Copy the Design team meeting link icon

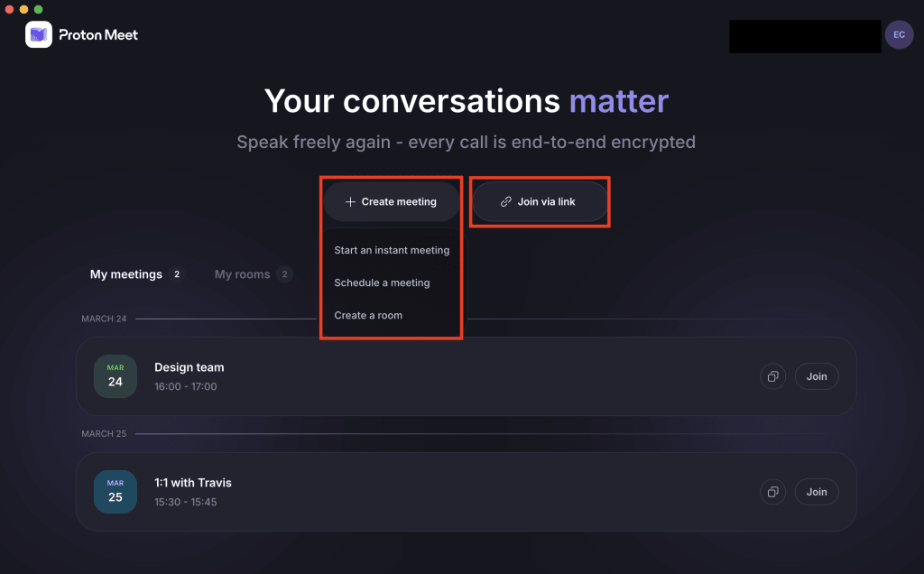[772, 376]
